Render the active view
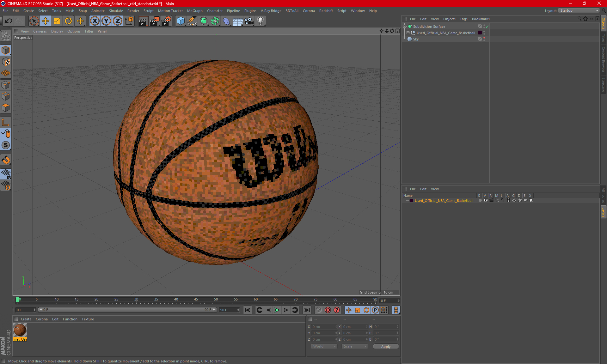The width and height of the screenshot is (607, 364). coord(143,21)
